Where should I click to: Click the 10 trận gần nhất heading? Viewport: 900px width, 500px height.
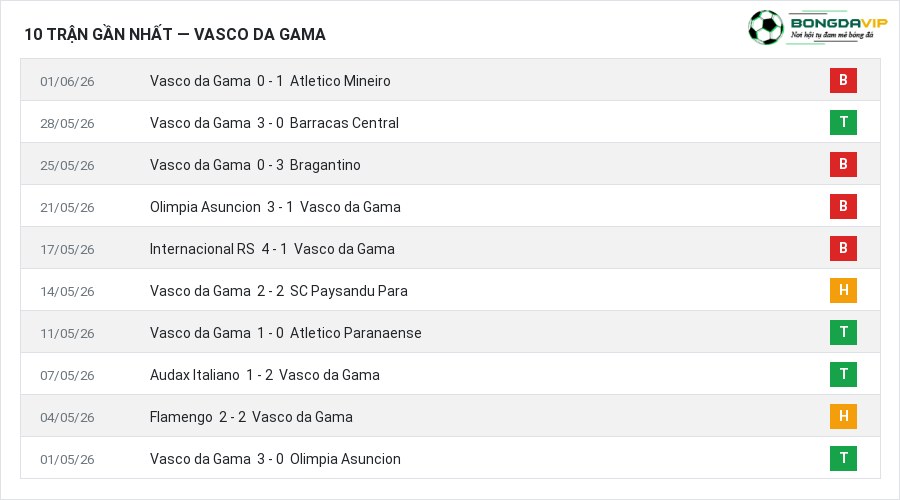[x=174, y=34]
